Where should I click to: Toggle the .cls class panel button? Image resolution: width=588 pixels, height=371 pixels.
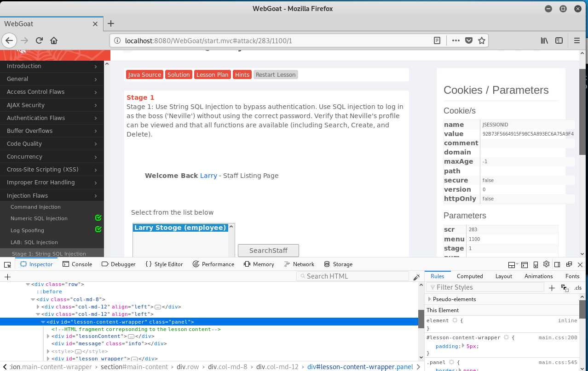578,288
